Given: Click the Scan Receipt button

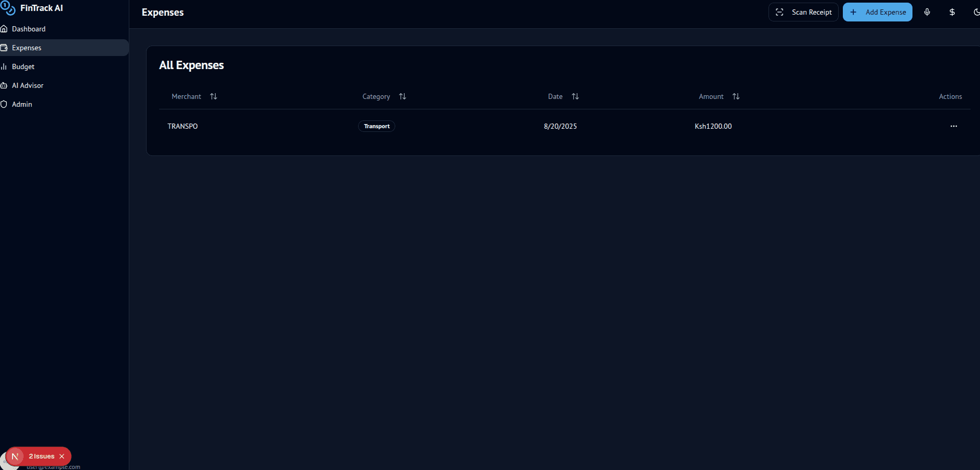Looking at the screenshot, I should pos(804,12).
